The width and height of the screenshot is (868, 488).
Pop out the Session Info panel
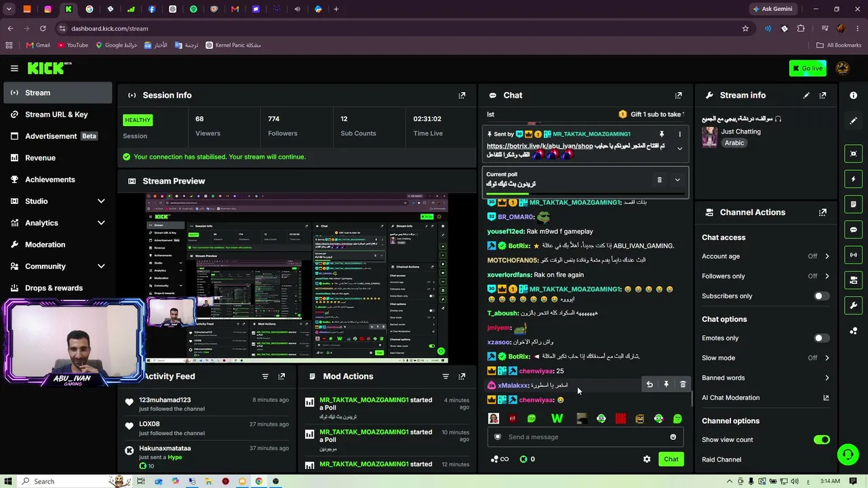462,96
